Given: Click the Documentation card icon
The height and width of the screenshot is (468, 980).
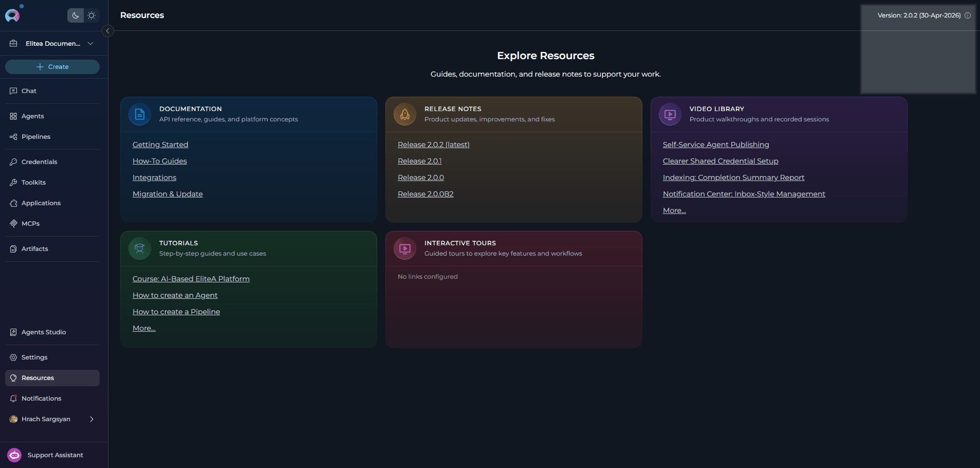Looking at the screenshot, I should click(140, 114).
